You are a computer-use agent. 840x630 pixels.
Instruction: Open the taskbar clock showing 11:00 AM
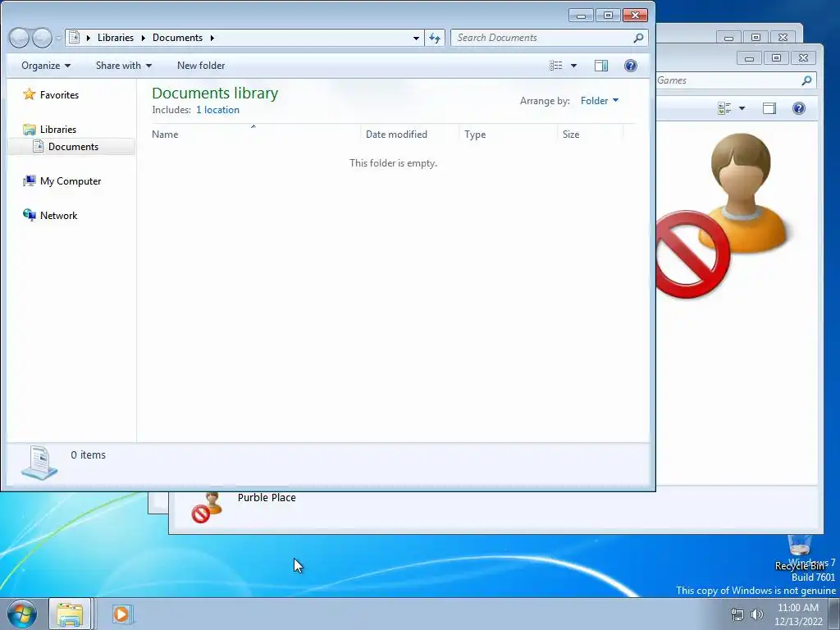(x=798, y=614)
